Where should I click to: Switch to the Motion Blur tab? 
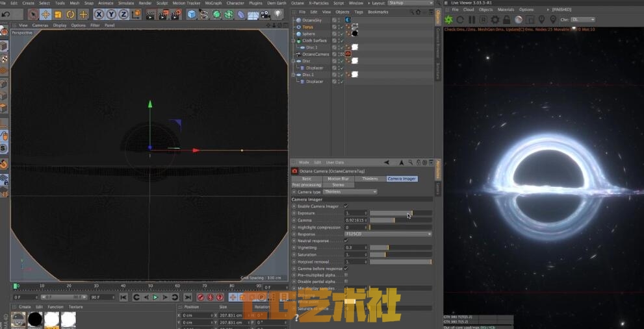point(339,179)
